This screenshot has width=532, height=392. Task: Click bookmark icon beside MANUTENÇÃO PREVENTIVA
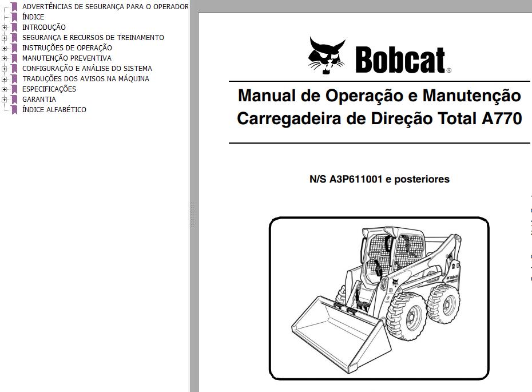pyautogui.click(x=14, y=58)
